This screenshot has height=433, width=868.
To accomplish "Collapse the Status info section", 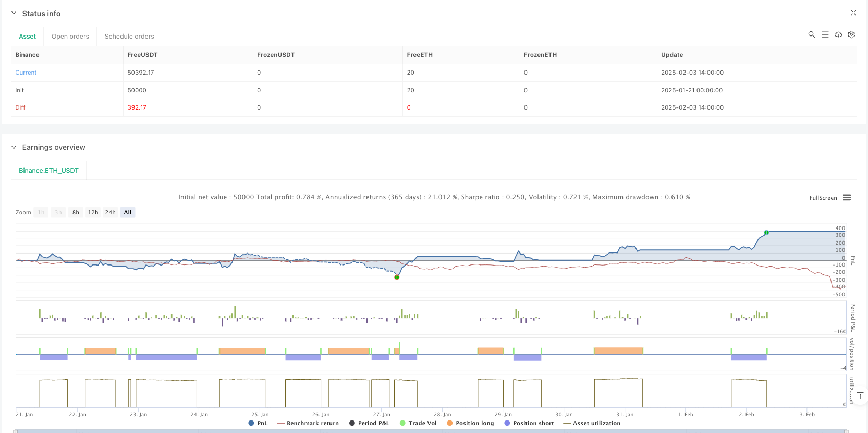I will pyautogui.click(x=14, y=14).
